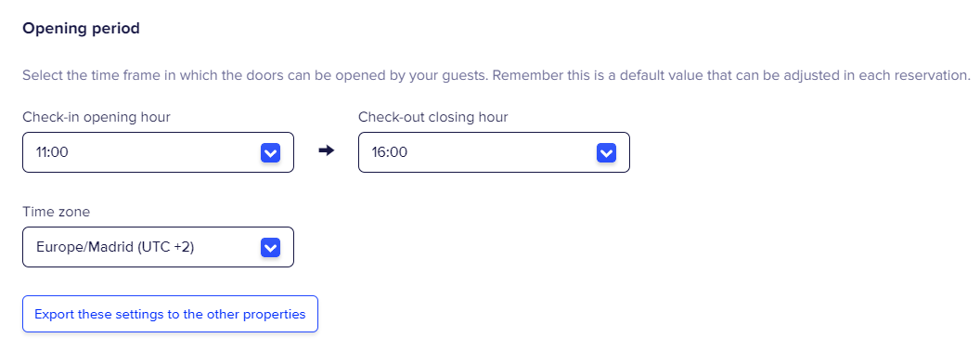This screenshot has width=980, height=351.
Task: Open the Time zone selector
Action: 158,247
